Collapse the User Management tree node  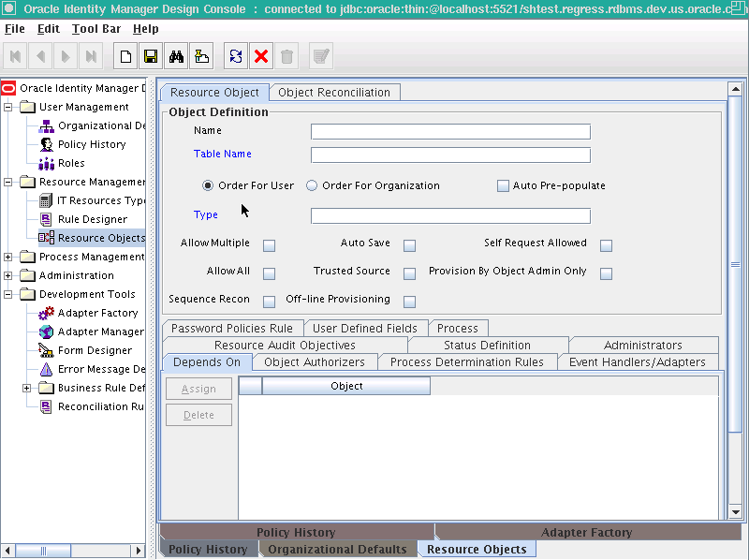click(9, 107)
